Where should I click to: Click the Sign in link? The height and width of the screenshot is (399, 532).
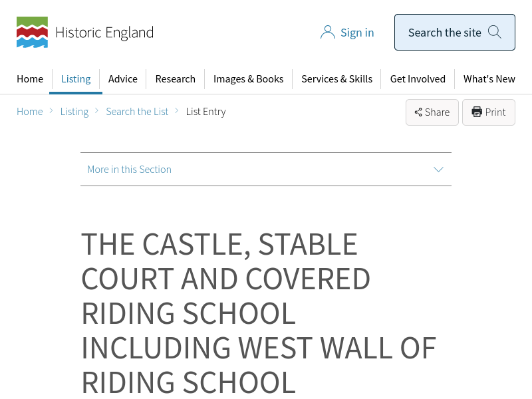point(357,33)
